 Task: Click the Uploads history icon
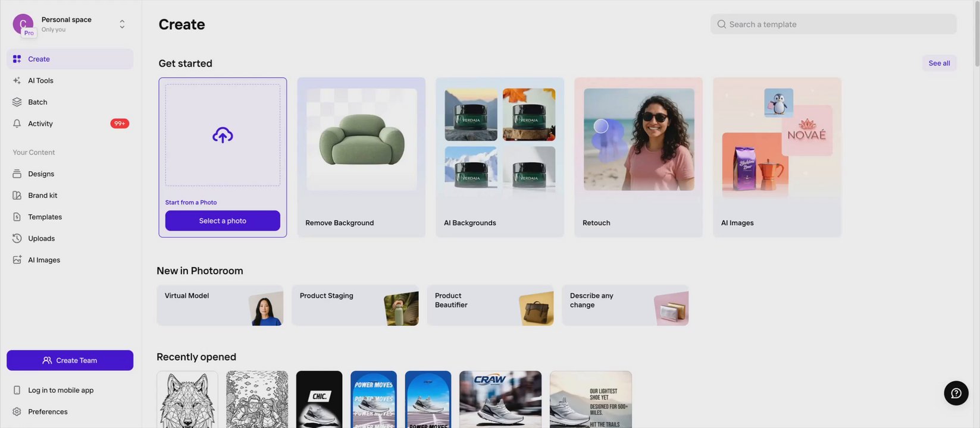tap(17, 238)
